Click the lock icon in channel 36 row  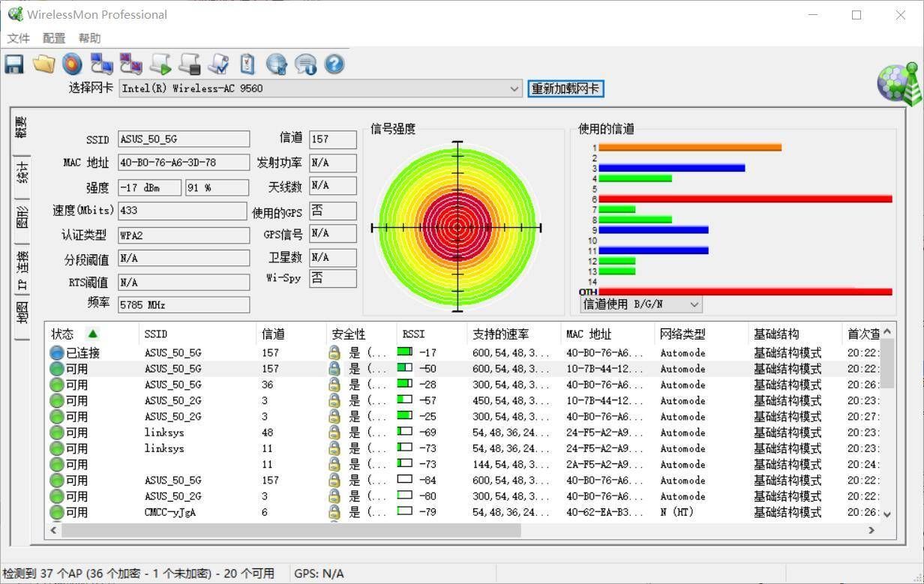point(334,385)
